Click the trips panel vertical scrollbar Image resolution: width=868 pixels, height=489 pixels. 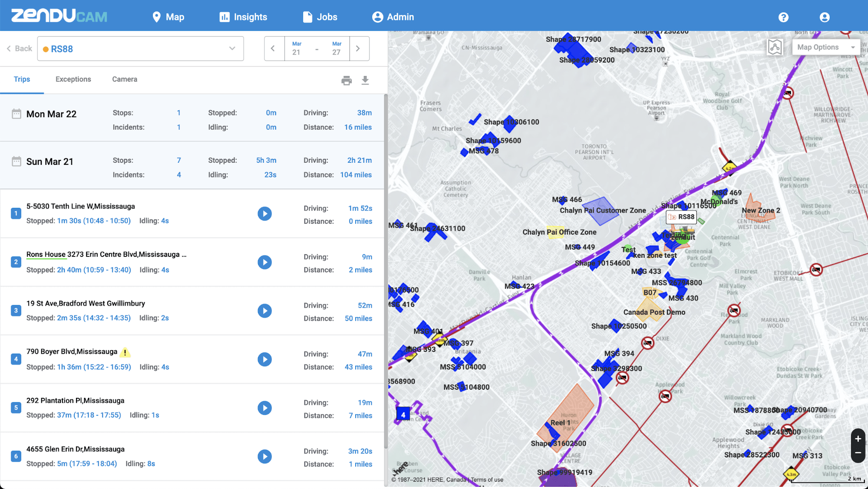click(x=386, y=271)
